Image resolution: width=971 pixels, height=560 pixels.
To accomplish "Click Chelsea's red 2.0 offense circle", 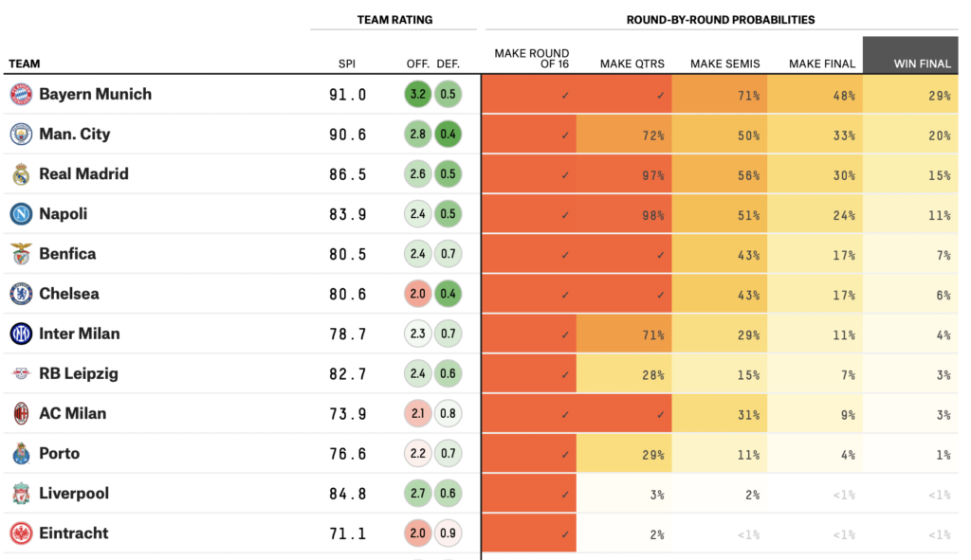I will (x=417, y=294).
